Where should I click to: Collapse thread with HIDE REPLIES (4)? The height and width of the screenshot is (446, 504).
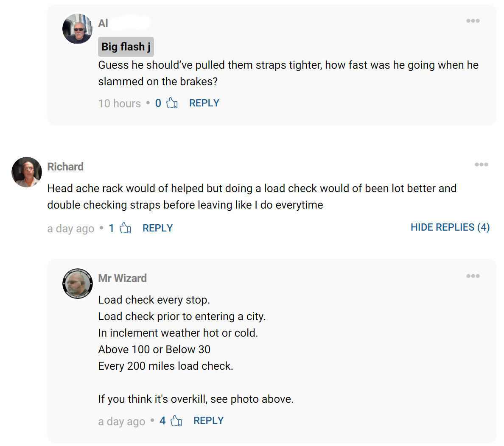click(x=450, y=227)
